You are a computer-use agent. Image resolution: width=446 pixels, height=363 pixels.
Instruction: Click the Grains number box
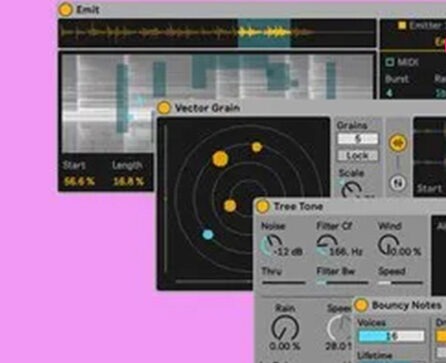click(x=358, y=139)
